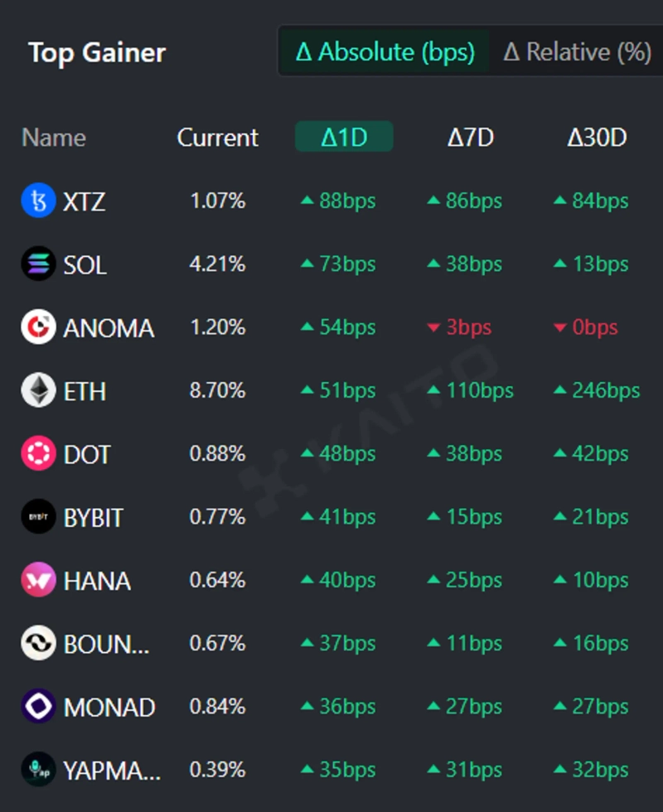Click the Current column header
The image size is (663, 812).
click(x=218, y=138)
